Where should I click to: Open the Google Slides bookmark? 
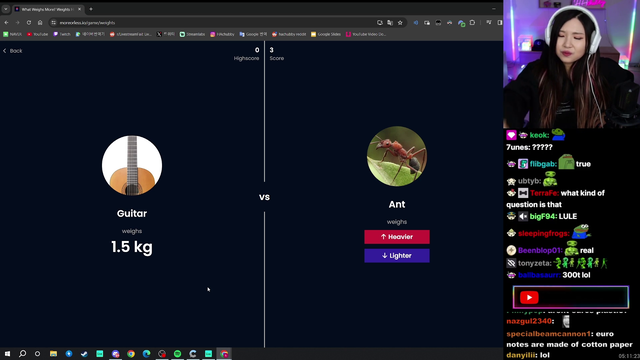click(x=326, y=34)
